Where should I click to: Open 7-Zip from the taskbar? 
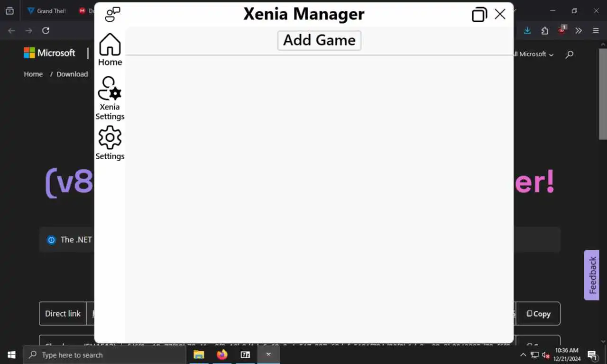(245, 355)
